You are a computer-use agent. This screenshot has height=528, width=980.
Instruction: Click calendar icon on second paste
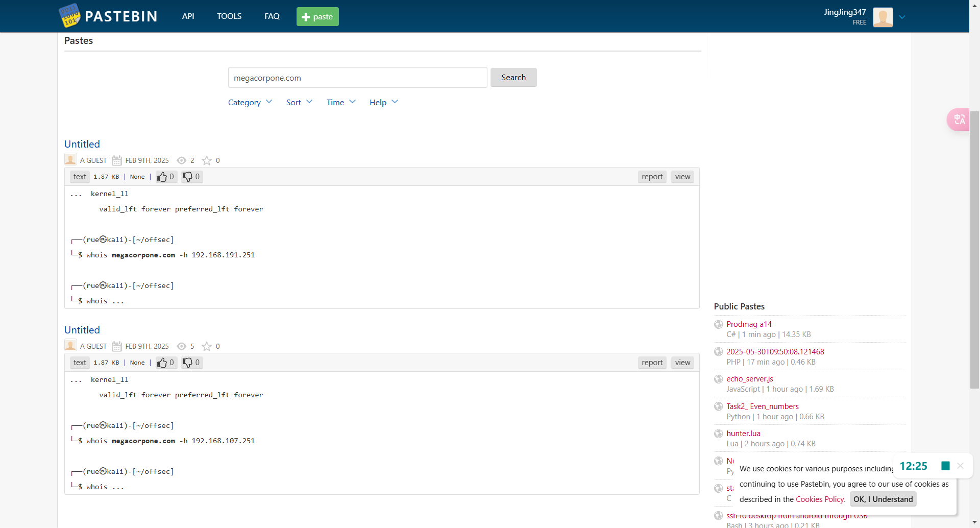117,346
